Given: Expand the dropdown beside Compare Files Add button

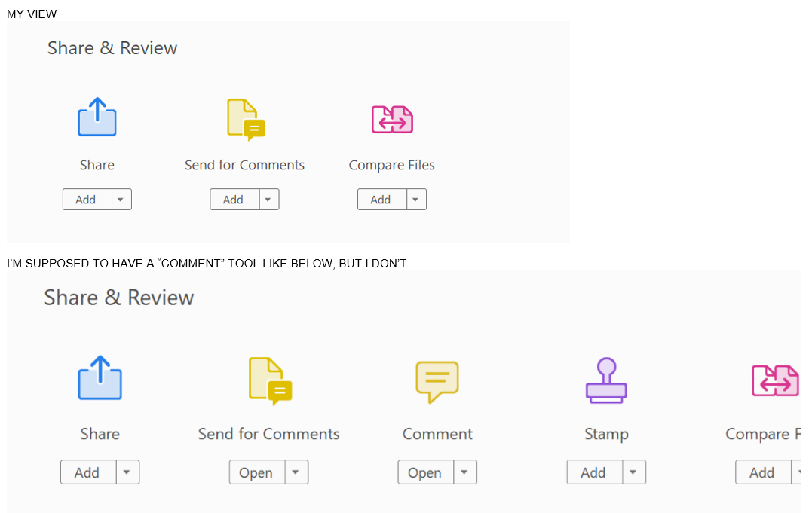Looking at the screenshot, I should tap(415, 199).
